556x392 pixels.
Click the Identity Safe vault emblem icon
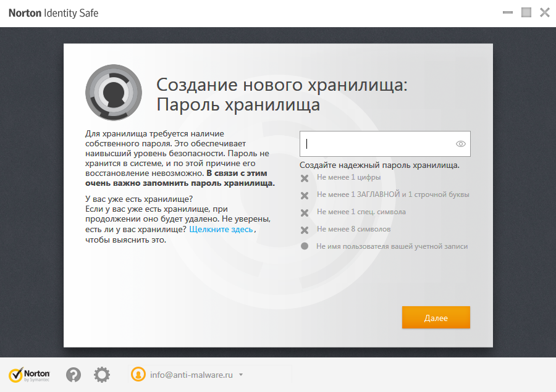click(114, 93)
